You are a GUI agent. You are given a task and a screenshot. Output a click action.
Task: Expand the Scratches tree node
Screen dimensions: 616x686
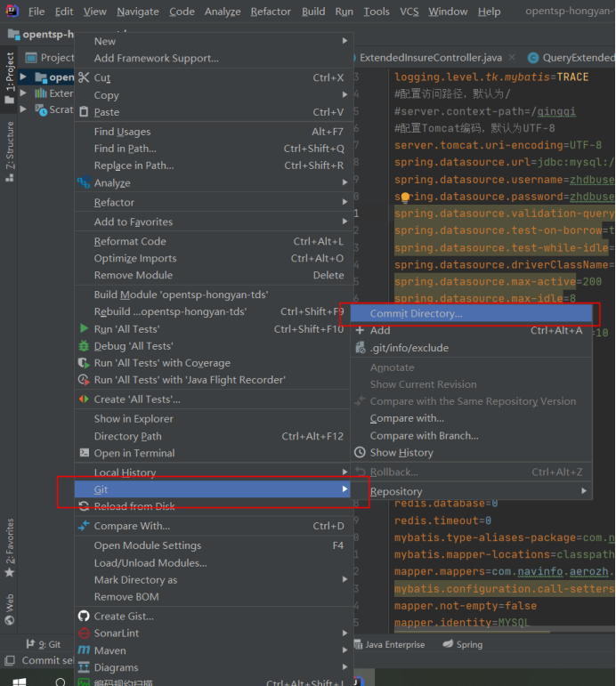[x=24, y=109]
